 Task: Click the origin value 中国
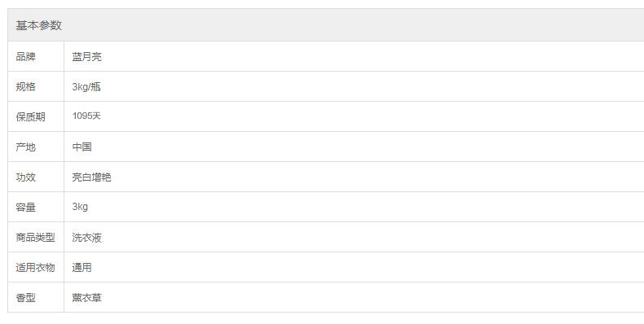pos(82,147)
